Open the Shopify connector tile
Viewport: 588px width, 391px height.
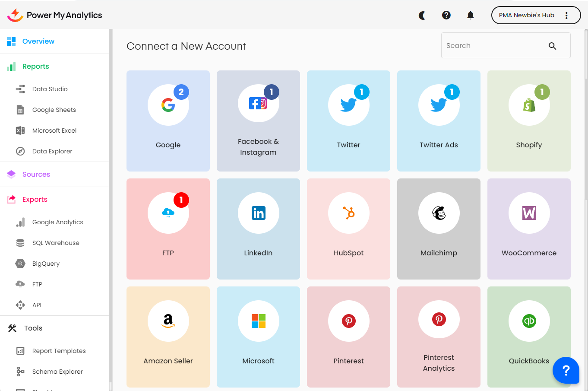coord(529,121)
